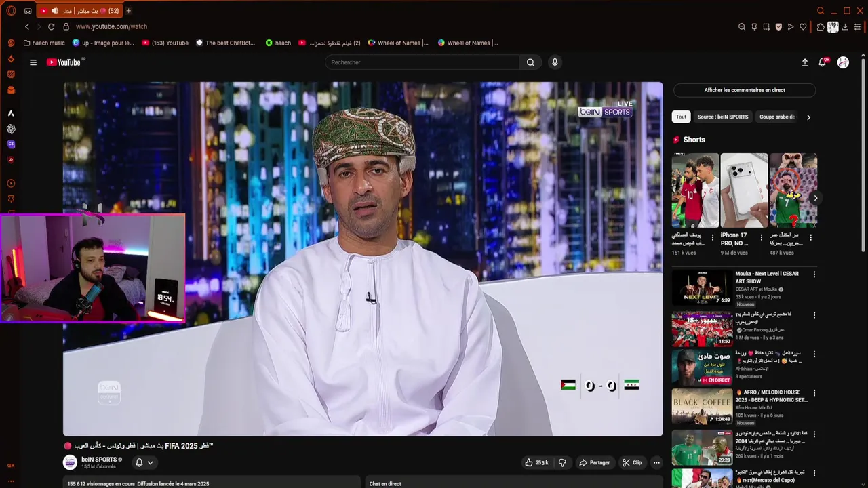
Task: Open options for AFRO / MELODIC HOUSE video
Action: (814, 393)
